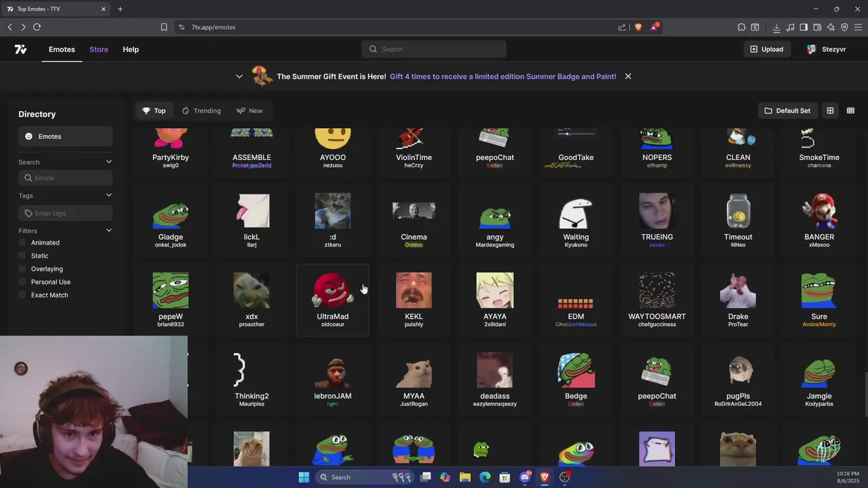Select Emotes in the Directory sidebar

(x=65, y=136)
